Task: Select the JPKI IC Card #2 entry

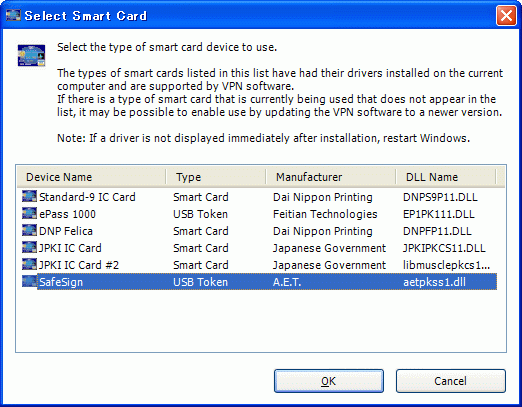Action: coord(79,265)
